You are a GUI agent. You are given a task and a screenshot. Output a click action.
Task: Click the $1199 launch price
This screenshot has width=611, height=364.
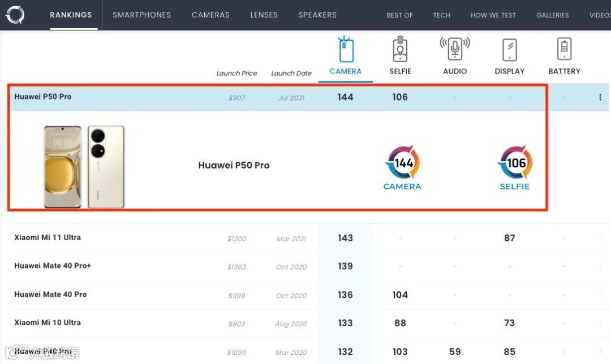click(237, 296)
